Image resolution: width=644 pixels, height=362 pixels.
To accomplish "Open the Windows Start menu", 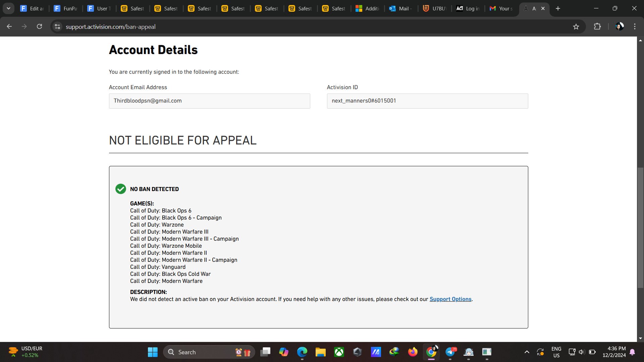I will click(x=153, y=352).
